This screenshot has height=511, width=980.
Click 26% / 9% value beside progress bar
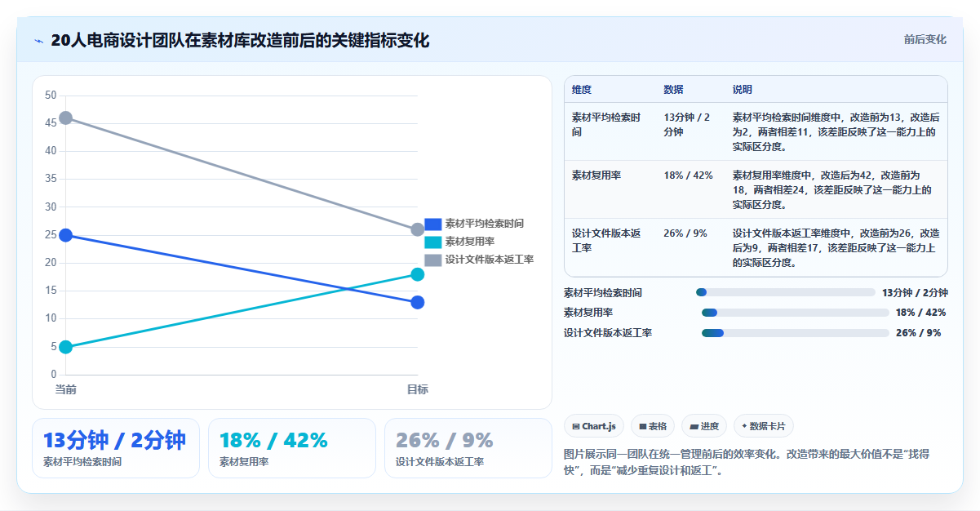[918, 333]
